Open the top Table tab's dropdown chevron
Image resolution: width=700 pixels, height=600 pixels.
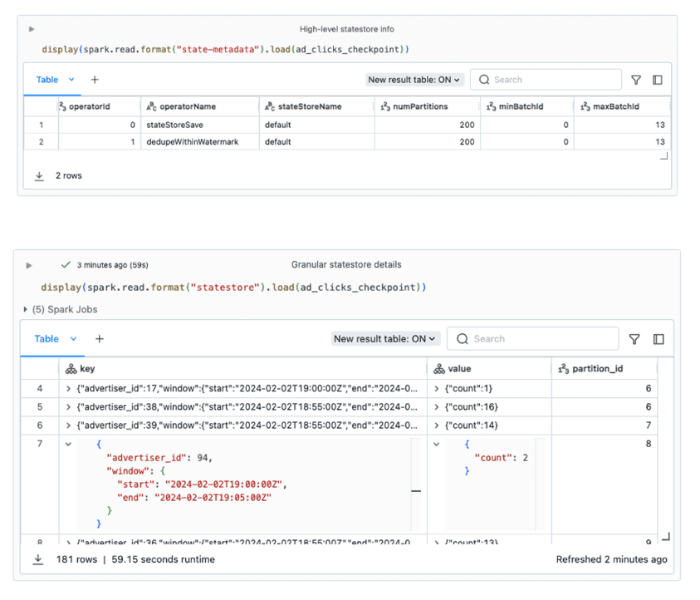point(71,80)
